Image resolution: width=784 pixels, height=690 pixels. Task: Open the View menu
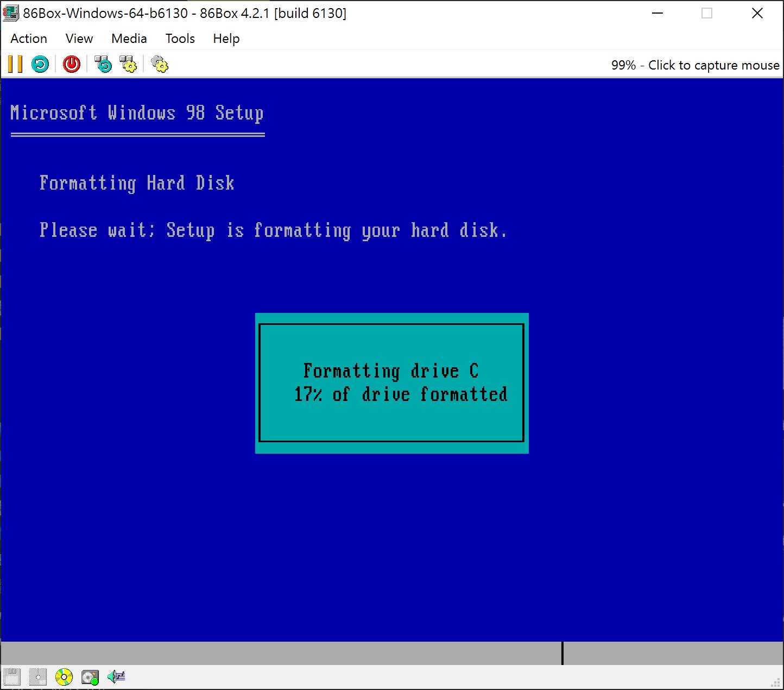[x=79, y=39]
